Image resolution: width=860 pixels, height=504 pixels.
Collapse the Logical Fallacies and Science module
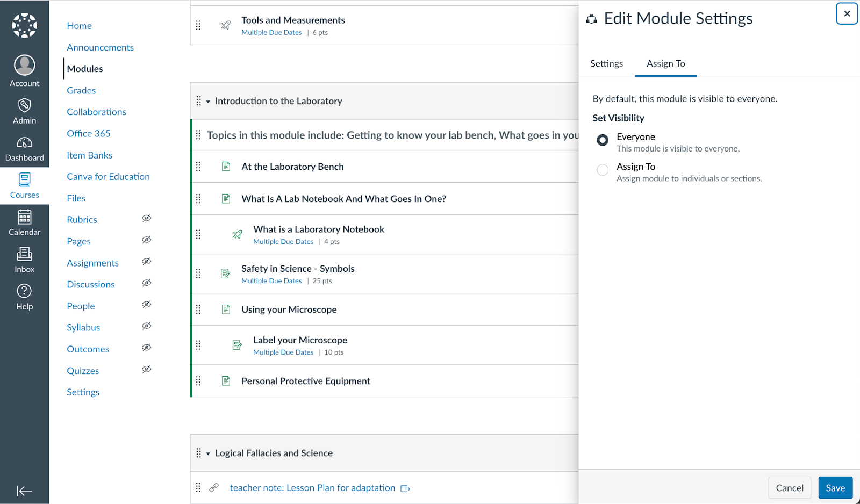(208, 454)
